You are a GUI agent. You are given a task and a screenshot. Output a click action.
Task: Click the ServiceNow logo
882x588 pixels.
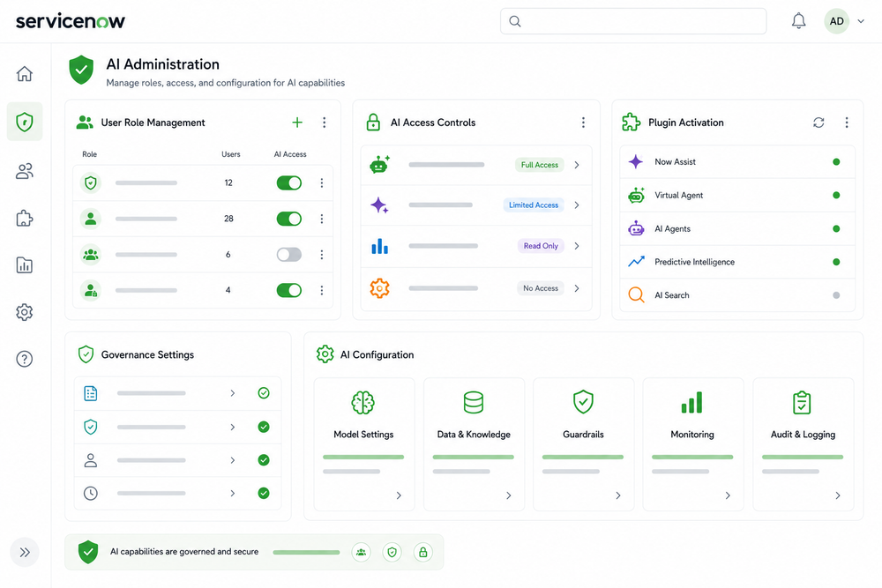[x=71, y=21]
